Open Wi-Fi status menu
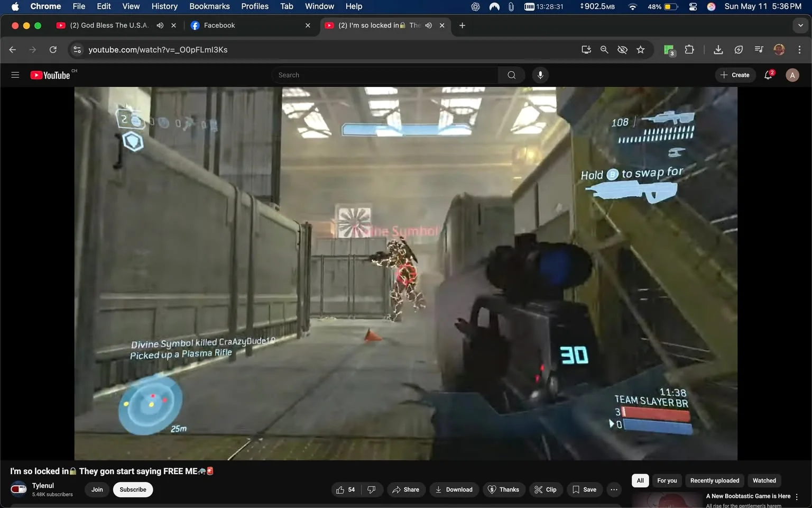Screen dimensions: 812x508 [x=632, y=6]
